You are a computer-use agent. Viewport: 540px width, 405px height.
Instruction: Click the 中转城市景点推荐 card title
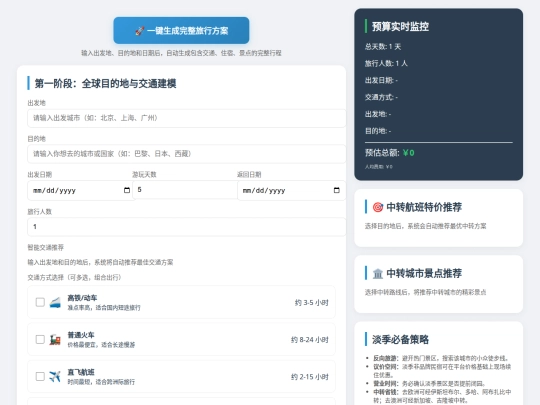424,273
